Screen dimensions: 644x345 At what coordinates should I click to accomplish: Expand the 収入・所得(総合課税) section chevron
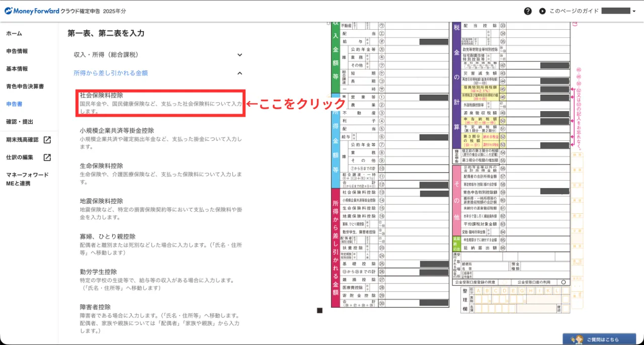(239, 55)
